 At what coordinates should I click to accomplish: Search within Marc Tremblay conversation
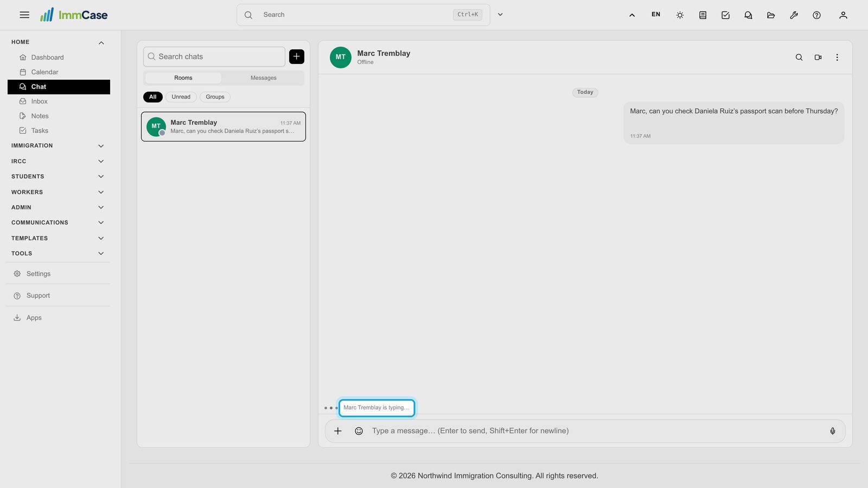click(799, 57)
